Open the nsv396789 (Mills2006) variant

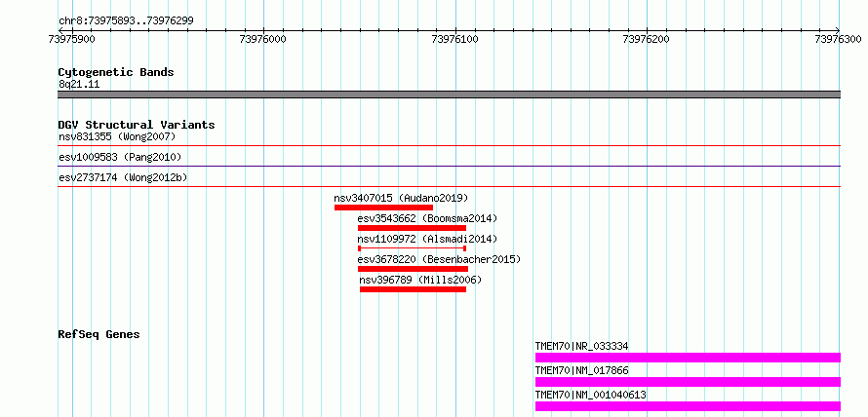[x=420, y=280]
